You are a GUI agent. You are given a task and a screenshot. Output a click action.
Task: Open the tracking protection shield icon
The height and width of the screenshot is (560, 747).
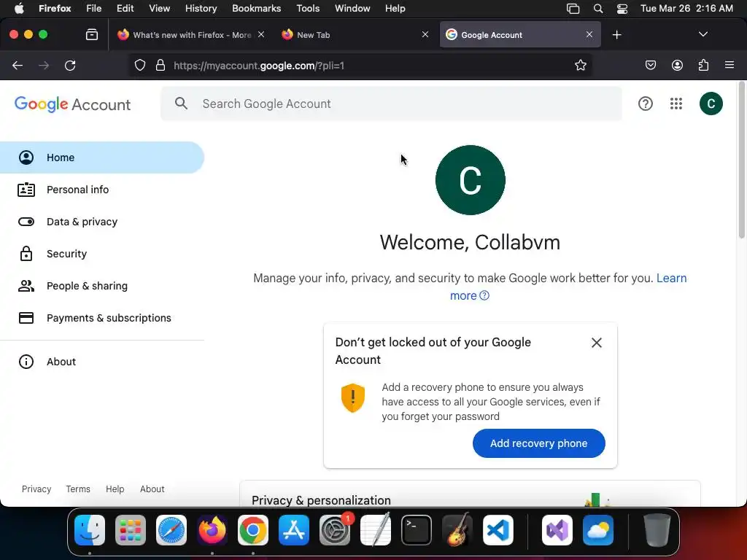(139, 65)
